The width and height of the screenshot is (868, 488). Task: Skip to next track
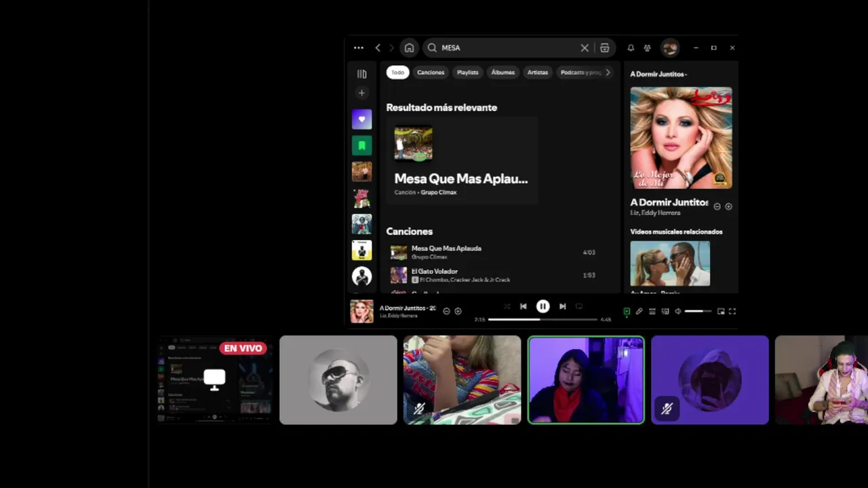[x=562, y=306]
